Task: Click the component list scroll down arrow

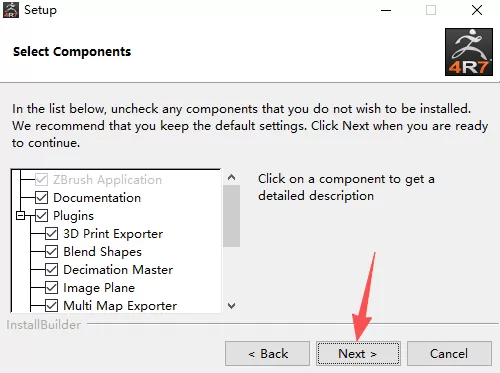Action: tap(232, 305)
